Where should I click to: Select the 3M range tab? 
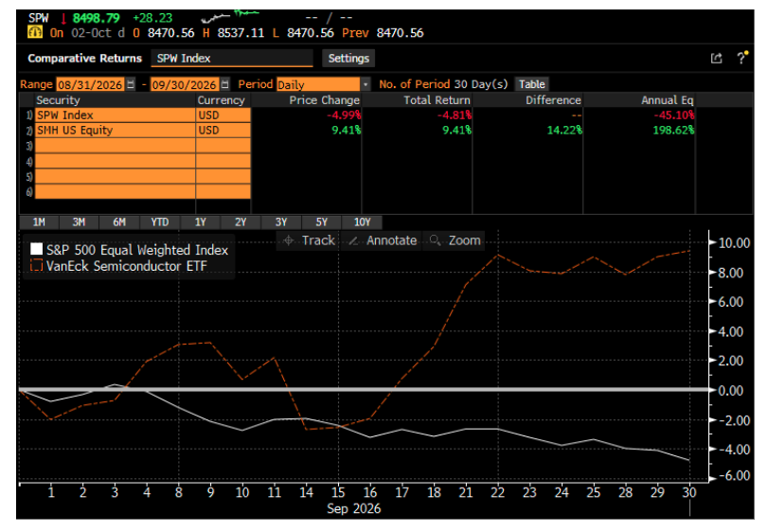[x=79, y=222]
